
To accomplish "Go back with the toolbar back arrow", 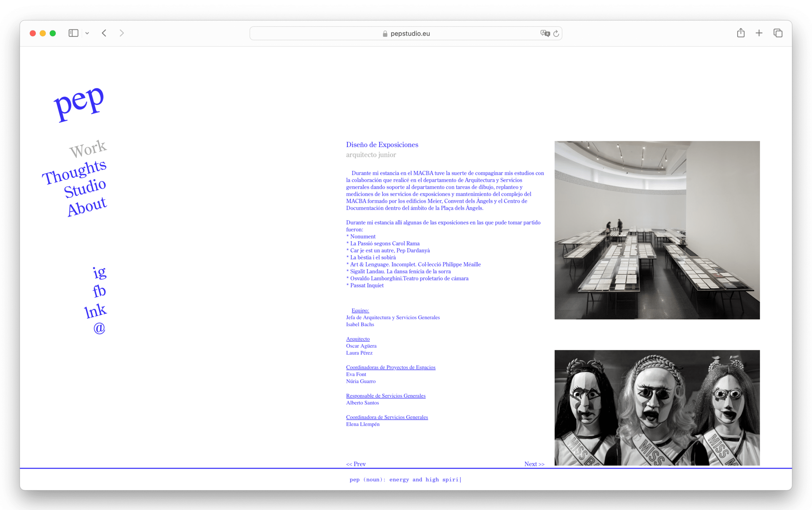I will point(104,33).
